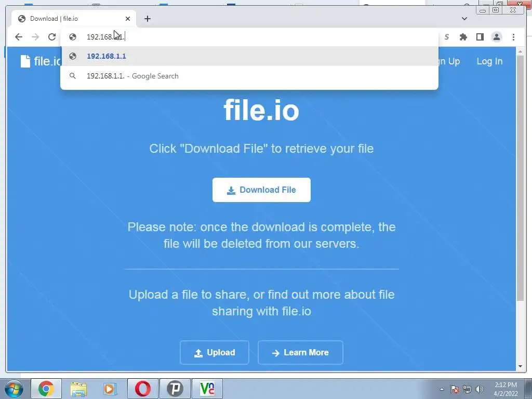Launch Windows Media Player from the taskbar
Screen dimensions: 532x399
110,389
